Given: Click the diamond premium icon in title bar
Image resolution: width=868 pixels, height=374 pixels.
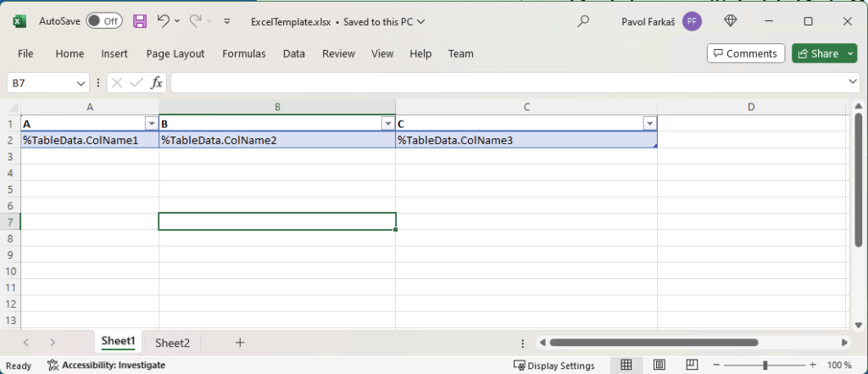Looking at the screenshot, I should coord(731,21).
